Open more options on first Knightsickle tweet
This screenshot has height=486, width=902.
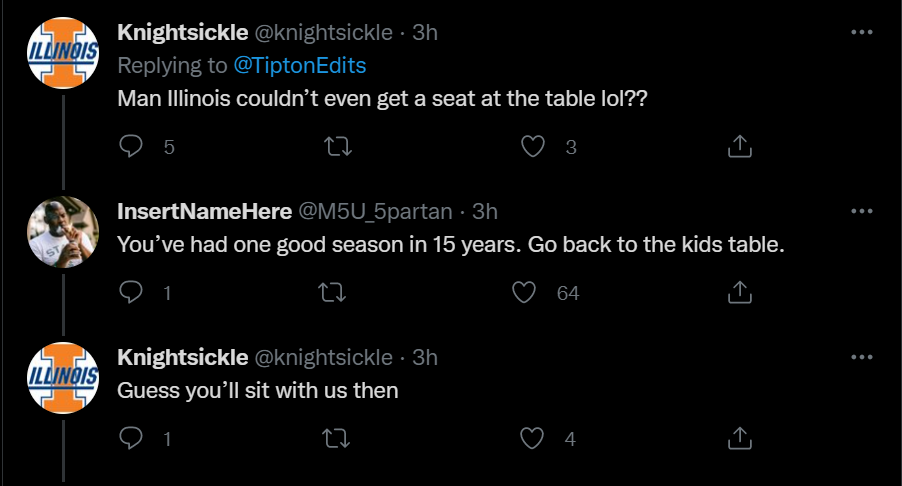860,32
